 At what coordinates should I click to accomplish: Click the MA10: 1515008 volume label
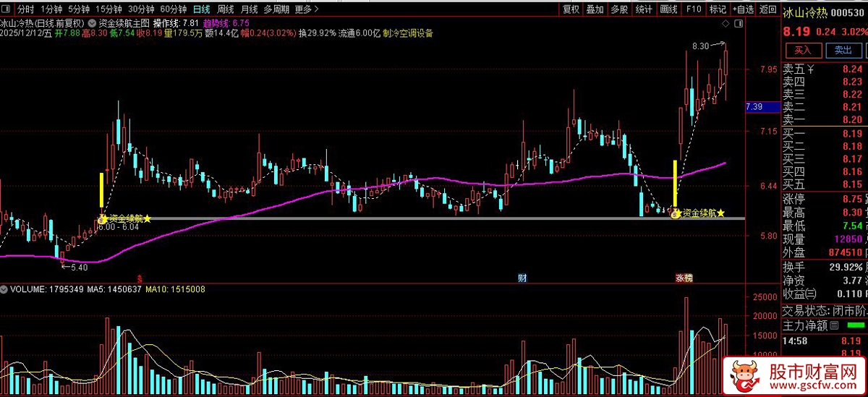(x=176, y=289)
